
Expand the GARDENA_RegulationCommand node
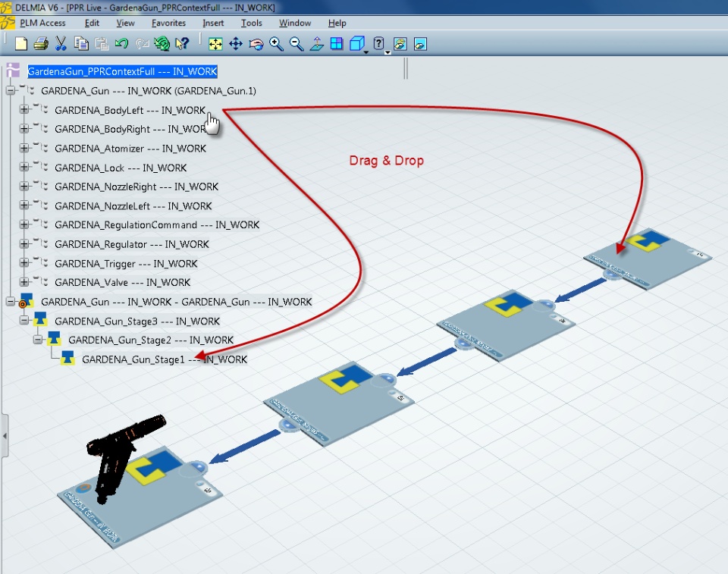coord(24,224)
